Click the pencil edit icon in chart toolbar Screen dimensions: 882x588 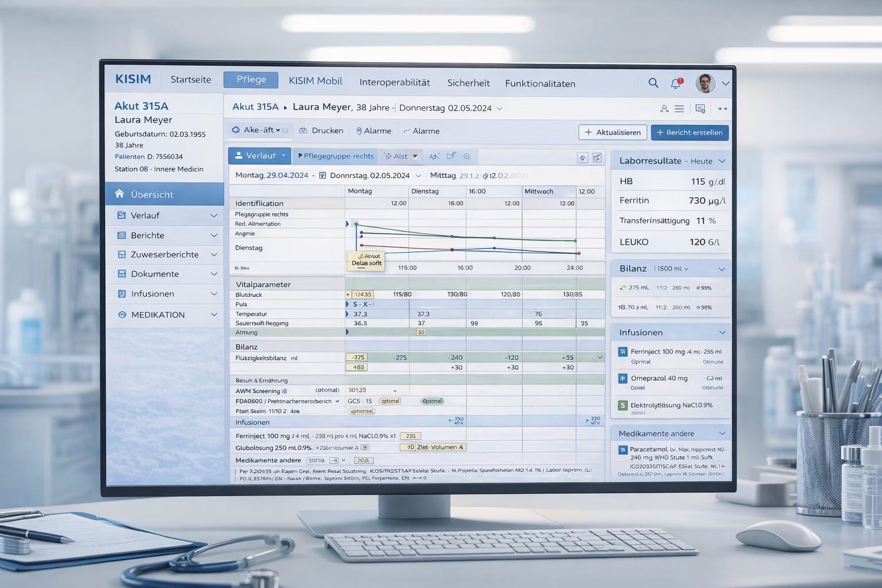(x=451, y=156)
